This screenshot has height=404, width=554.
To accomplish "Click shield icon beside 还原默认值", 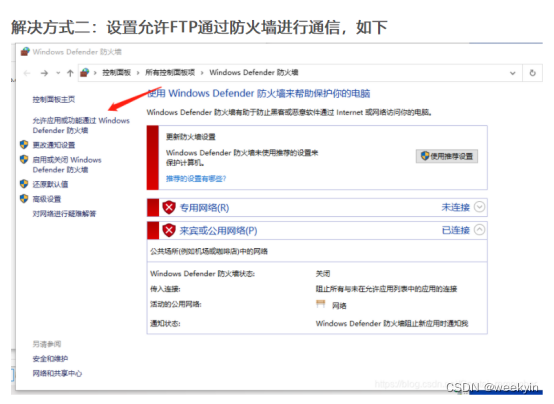I will coord(24,184).
